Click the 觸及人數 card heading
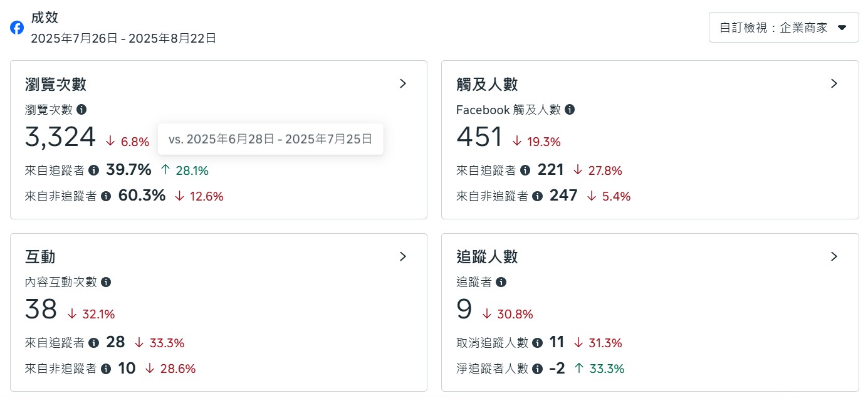 487,84
